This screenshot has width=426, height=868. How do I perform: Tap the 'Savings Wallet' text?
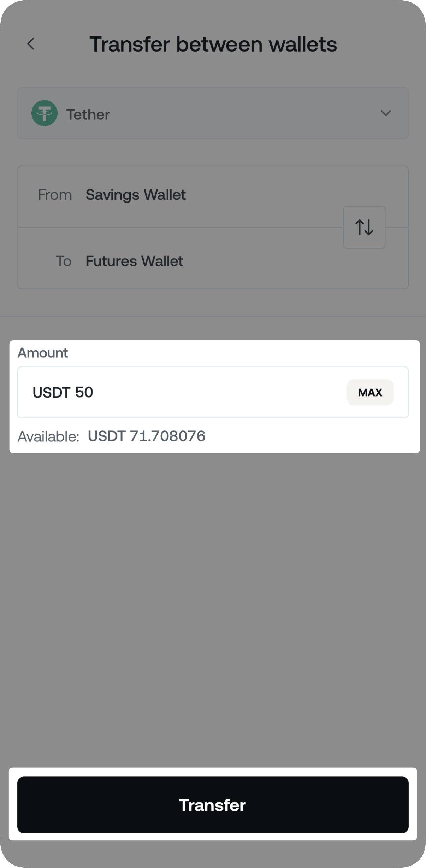click(136, 195)
